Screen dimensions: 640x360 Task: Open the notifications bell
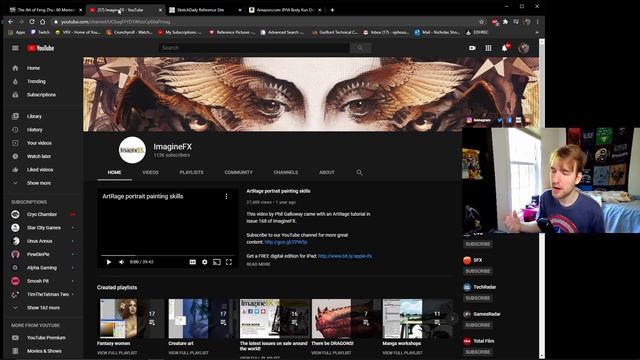[x=505, y=48]
